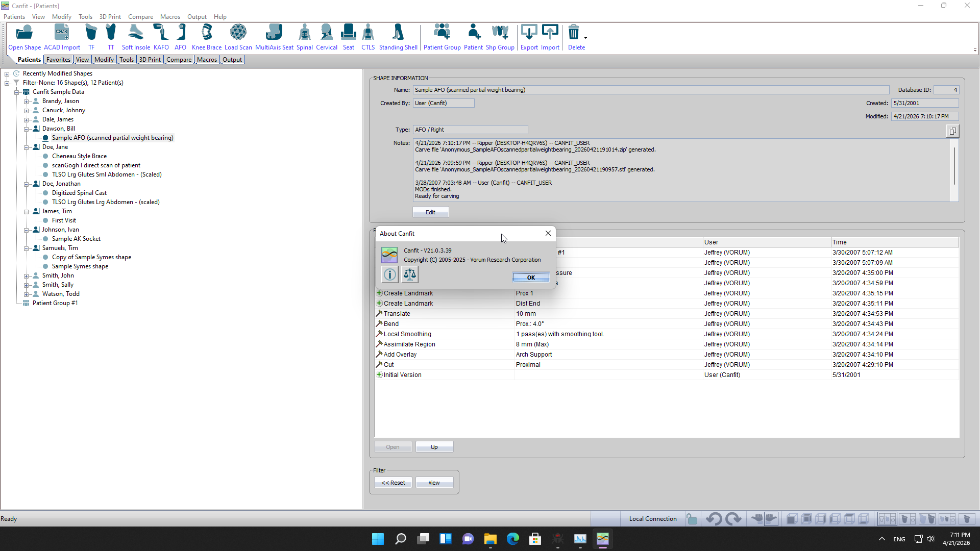Click the padlock icon beside Local Connection
The width and height of the screenshot is (980, 551).
point(692,519)
